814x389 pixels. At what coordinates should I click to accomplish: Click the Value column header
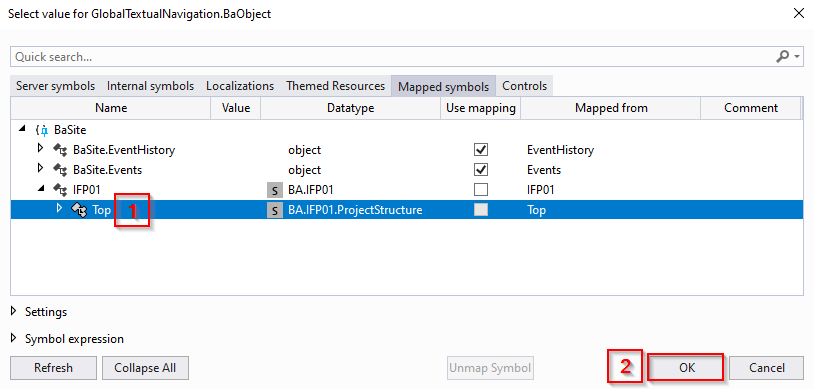click(x=236, y=108)
